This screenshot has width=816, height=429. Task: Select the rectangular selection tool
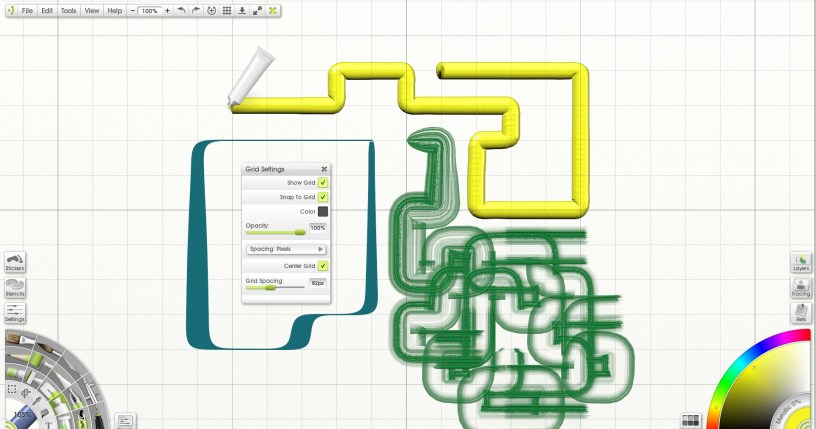point(12,389)
